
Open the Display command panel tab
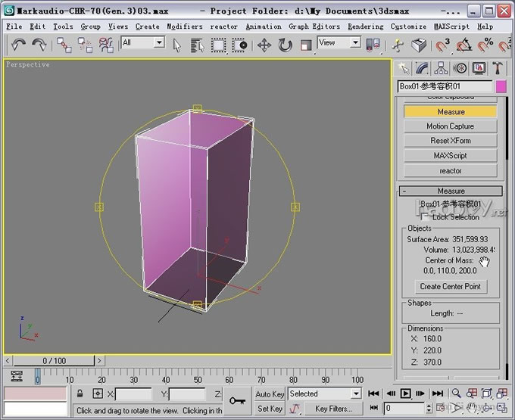(x=479, y=69)
